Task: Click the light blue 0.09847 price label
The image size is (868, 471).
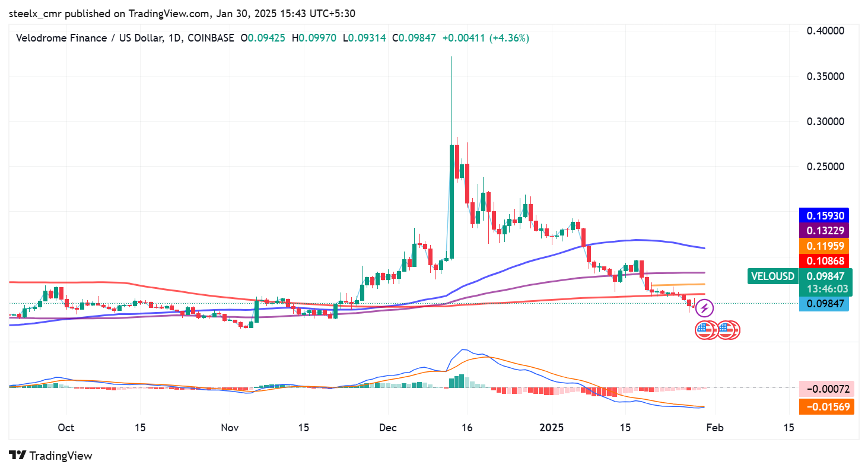Action: pos(825,304)
